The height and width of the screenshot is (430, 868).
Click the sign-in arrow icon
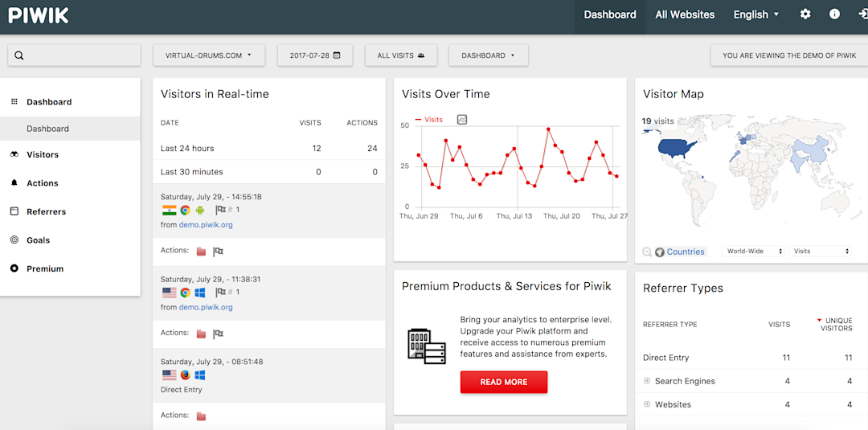(x=862, y=14)
